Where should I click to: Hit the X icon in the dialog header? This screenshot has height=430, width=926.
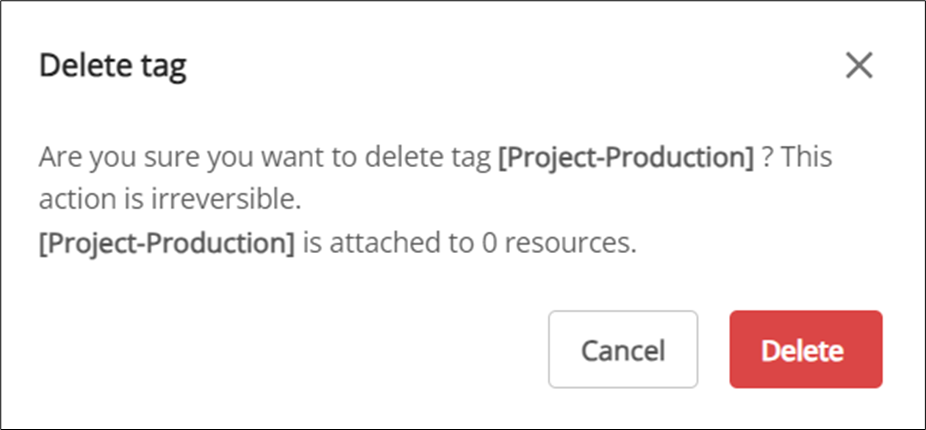click(x=859, y=66)
